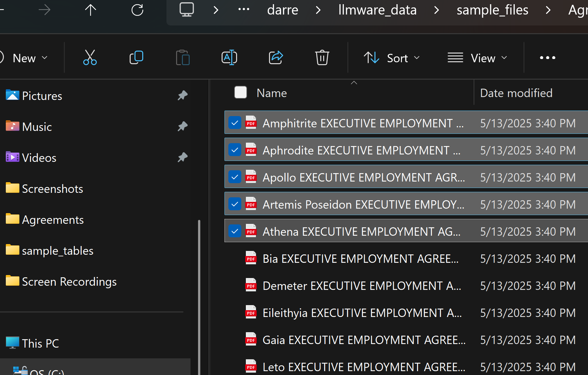
Task: Open the See more options ellipsis
Action: coord(547,58)
